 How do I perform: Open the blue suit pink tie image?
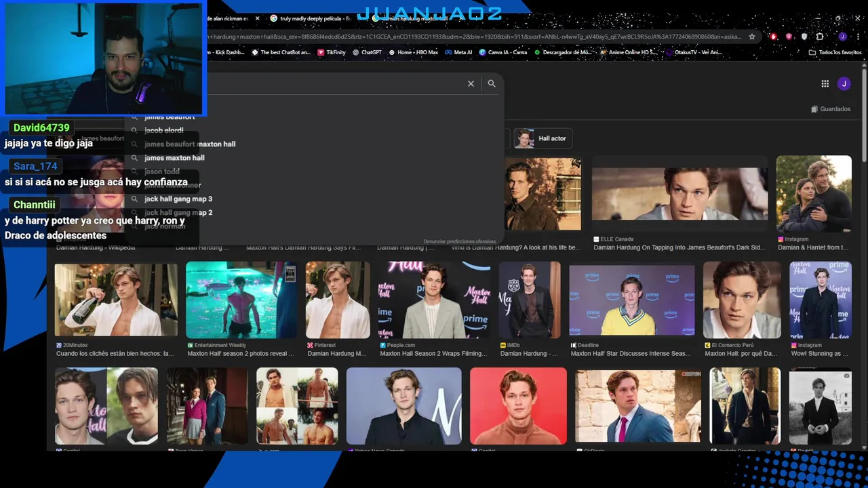point(638,406)
